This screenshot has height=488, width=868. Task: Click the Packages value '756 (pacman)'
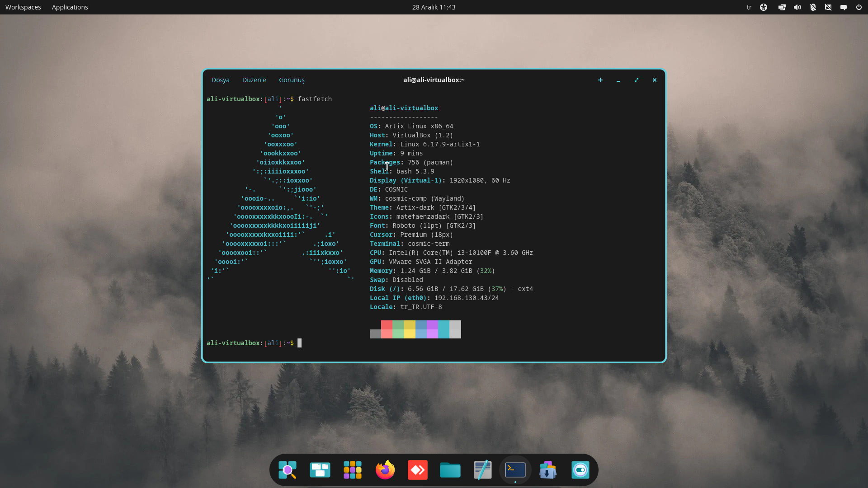(430, 162)
